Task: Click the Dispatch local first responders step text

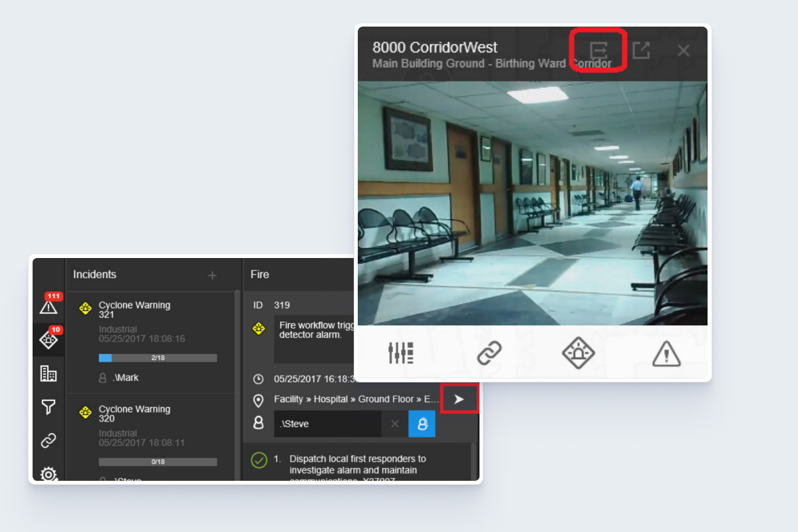Action: 358,469
